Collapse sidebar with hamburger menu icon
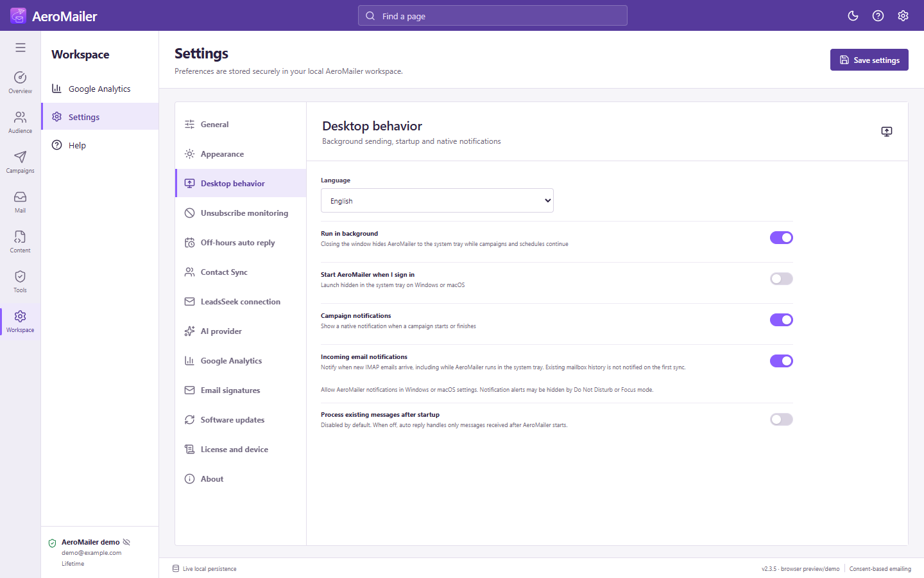The image size is (924, 578). [21, 48]
